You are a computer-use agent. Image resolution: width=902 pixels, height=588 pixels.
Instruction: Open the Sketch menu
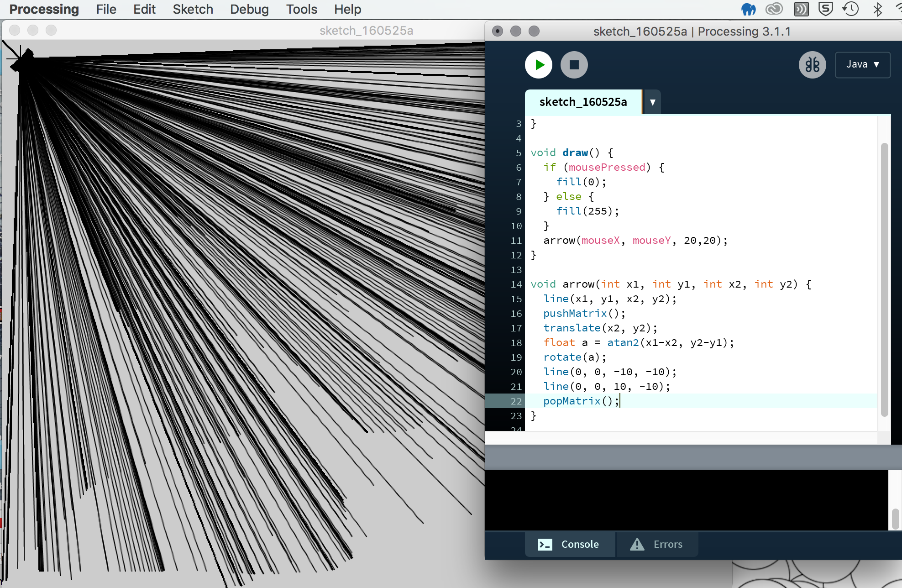click(x=193, y=9)
